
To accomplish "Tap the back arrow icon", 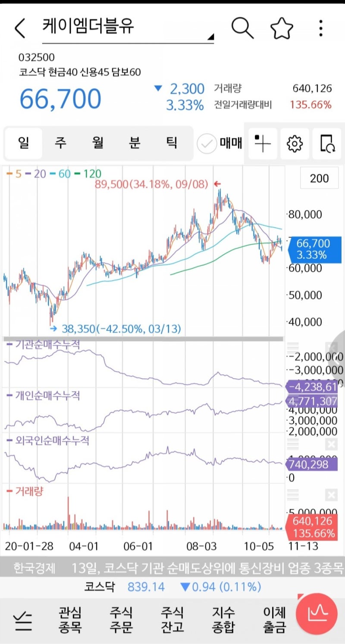I will point(20,28).
